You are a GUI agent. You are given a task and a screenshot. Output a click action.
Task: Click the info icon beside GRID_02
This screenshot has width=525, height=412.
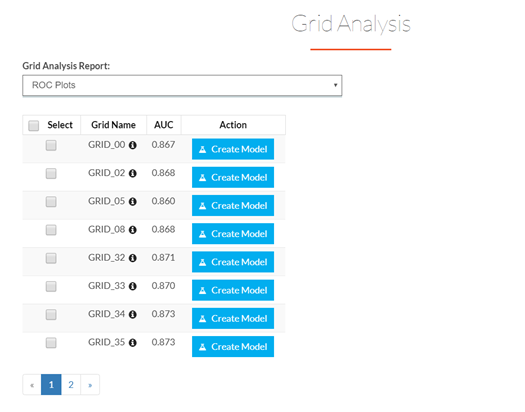[x=133, y=173]
